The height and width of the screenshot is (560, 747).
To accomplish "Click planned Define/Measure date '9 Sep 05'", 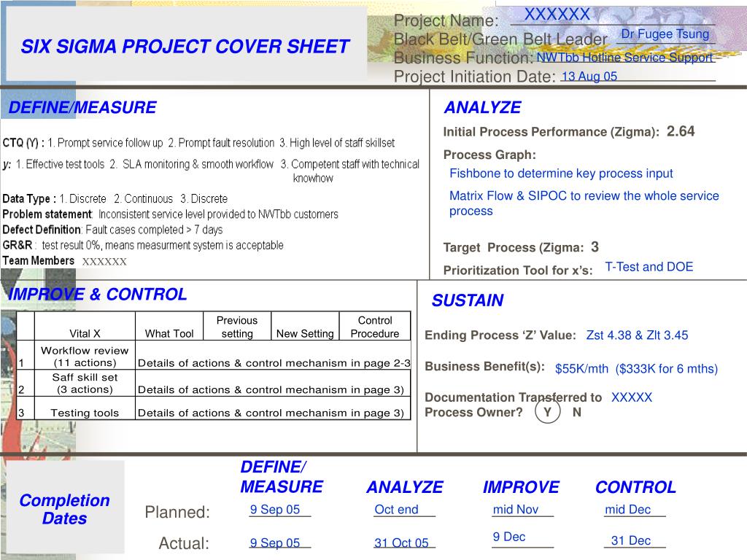I will [275, 510].
